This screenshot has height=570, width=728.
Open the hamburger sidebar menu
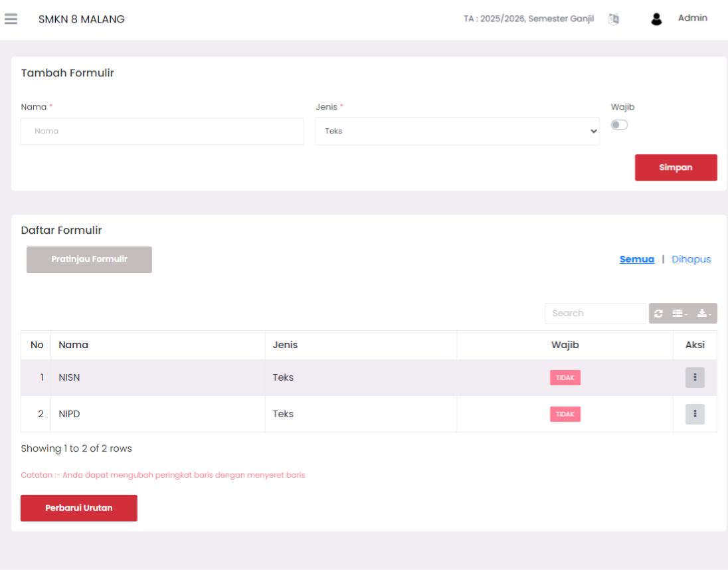coord(11,19)
